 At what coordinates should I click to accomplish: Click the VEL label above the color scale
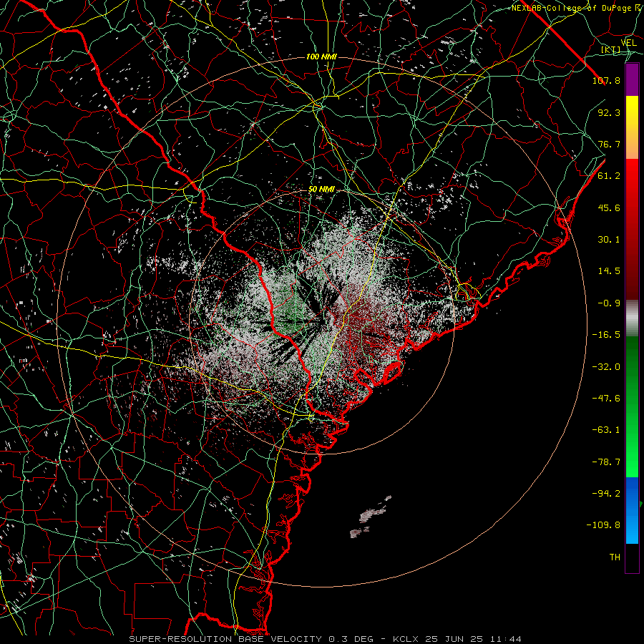[628, 43]
